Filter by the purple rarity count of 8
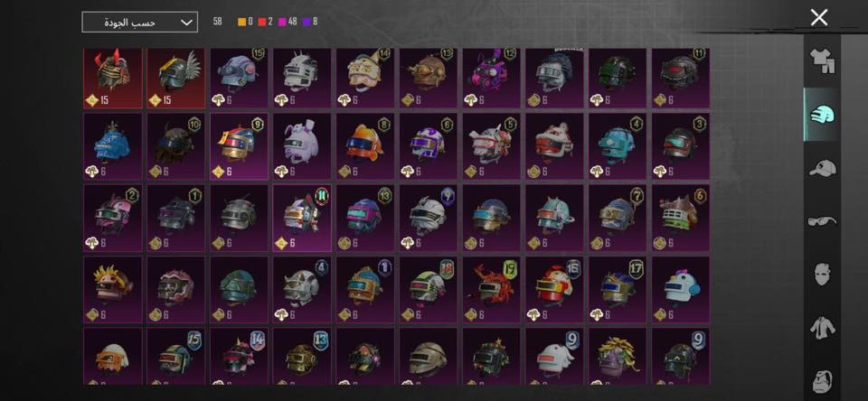The height and width of the screenshot is (401, 868). pos(310,22)
